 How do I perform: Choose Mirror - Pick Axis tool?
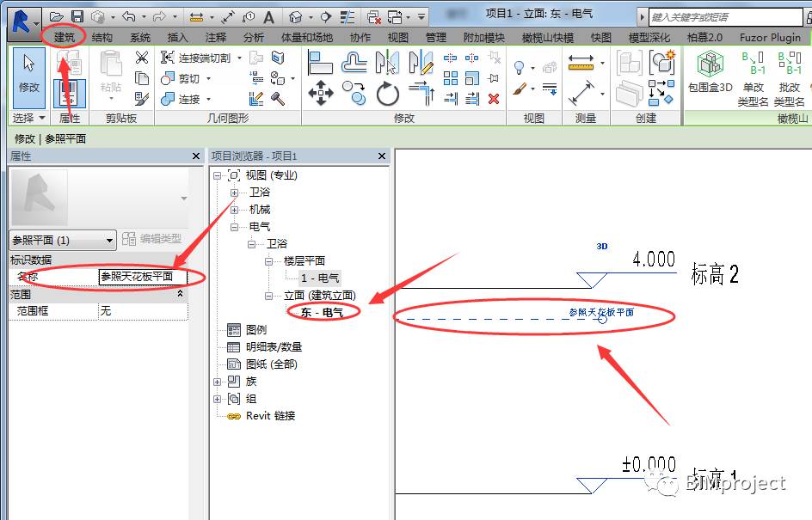(x=387, y=63)
